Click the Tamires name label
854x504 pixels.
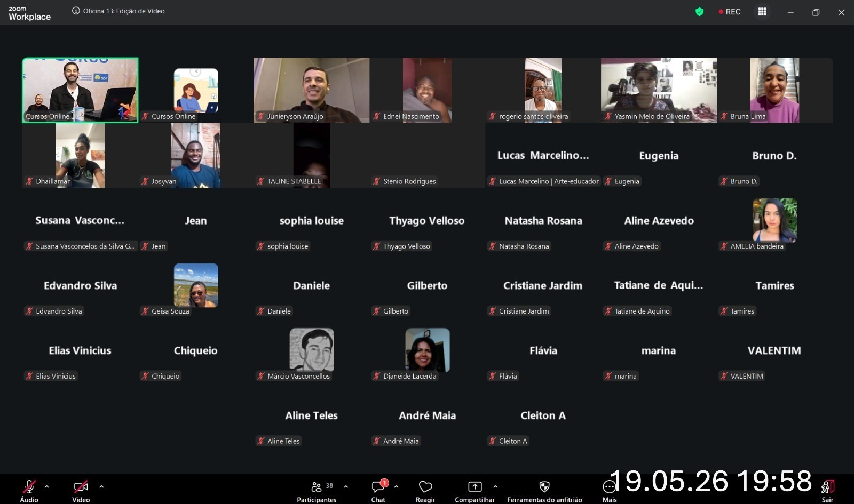coord(742,311)
